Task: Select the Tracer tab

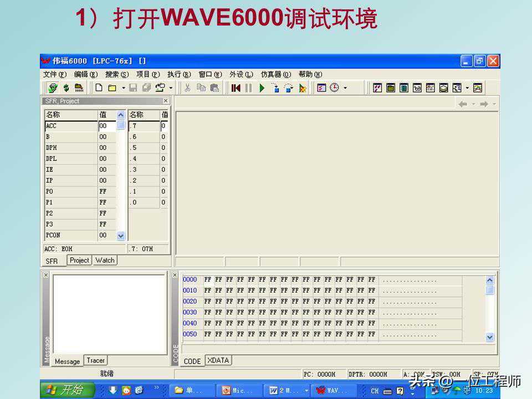Action: pos(95,360)
